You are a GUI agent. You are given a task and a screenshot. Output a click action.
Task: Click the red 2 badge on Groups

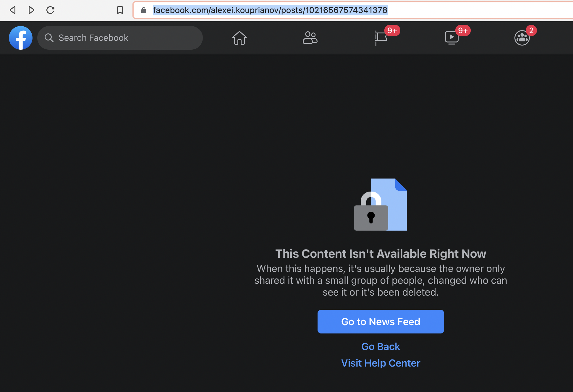(531, 30)
